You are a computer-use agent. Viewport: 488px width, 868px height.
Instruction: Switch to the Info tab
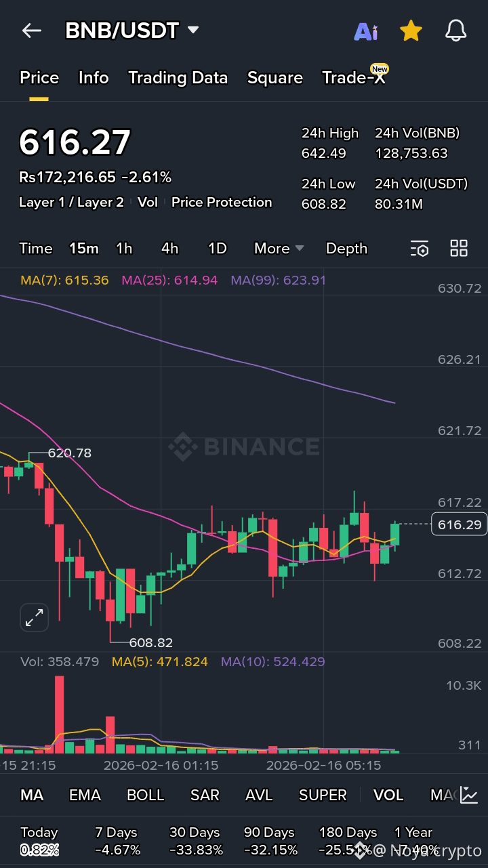point(94,78)
